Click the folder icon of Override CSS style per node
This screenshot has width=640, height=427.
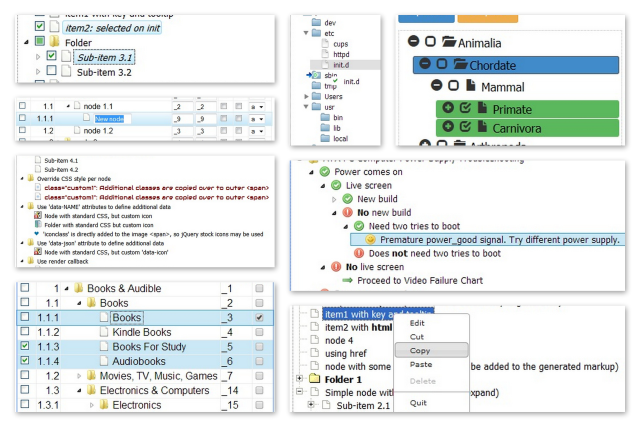click(31, 178)
